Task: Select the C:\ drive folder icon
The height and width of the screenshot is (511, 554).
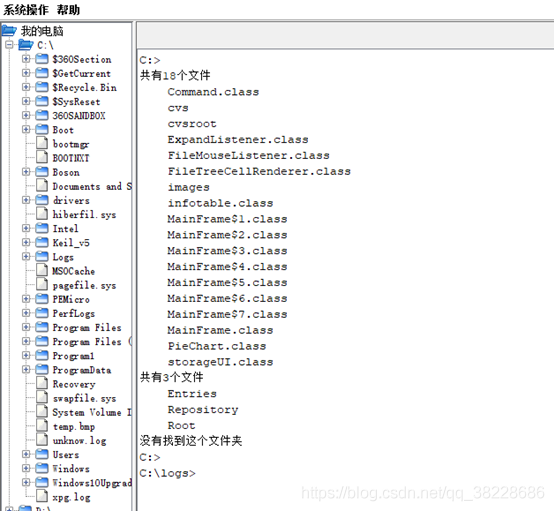Action: (25, 45)
